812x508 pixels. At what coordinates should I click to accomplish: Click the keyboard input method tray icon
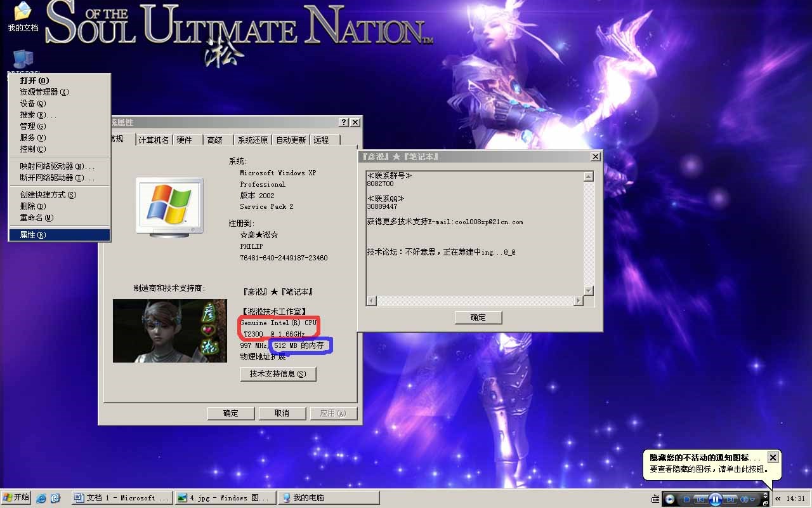click(655, 499)
